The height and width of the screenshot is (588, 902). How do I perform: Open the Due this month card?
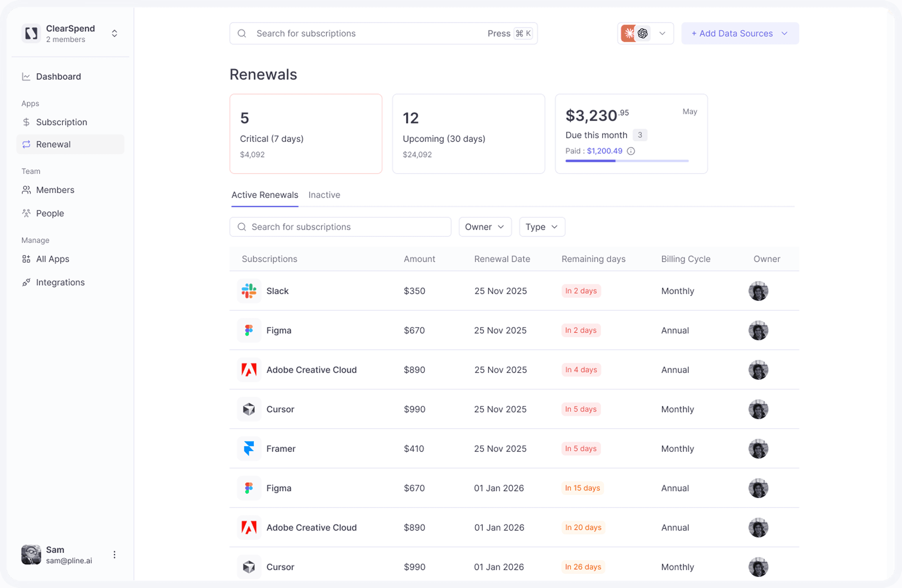pos(631,134)
